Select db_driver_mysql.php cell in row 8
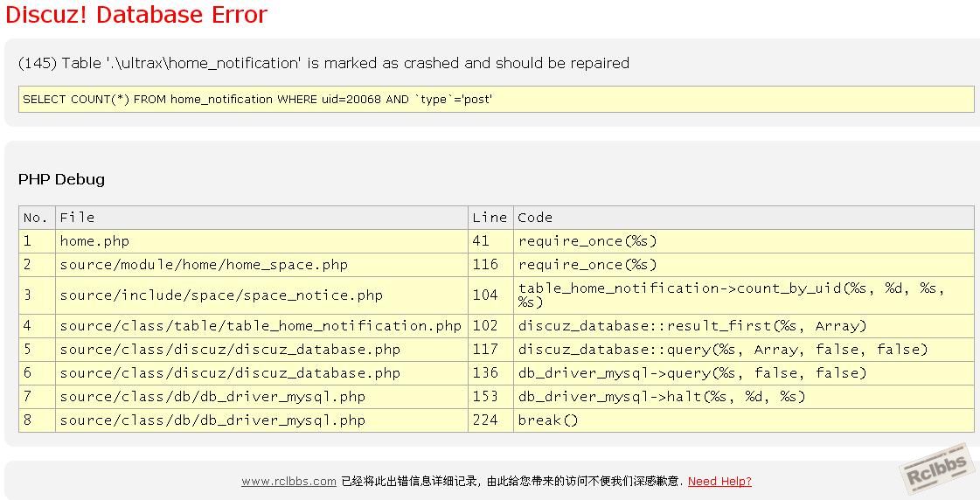980x500 pixels. 261,420
